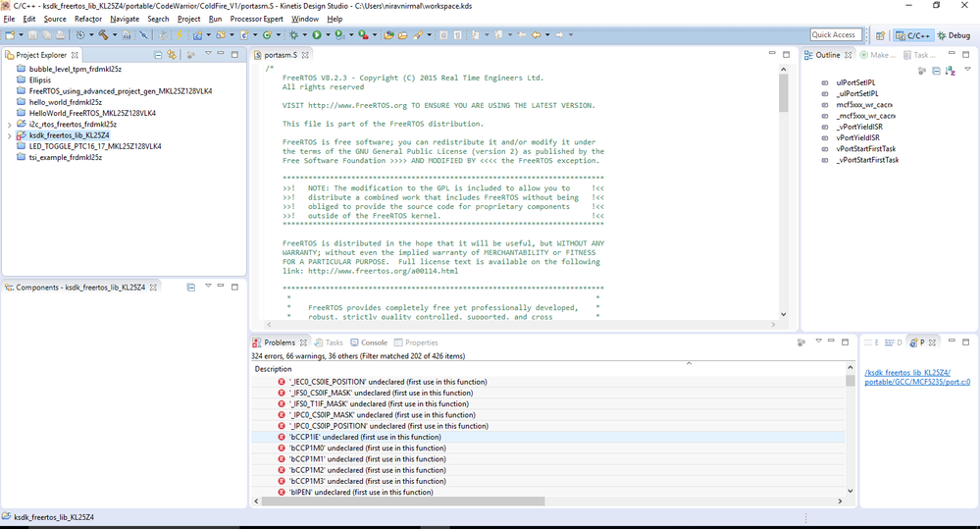
Task: Minimize the editor area panel
Action: (772, 54)
